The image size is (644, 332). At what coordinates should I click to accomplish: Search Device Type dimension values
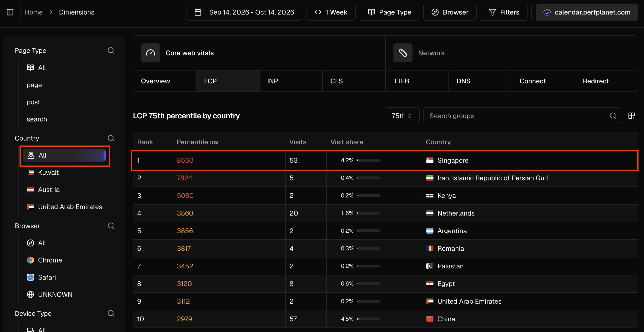click(x=111, y=313)
